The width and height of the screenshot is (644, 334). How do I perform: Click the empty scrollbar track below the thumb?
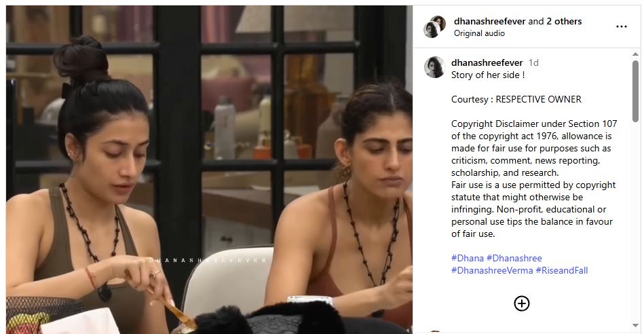click(x=635, y=222)
